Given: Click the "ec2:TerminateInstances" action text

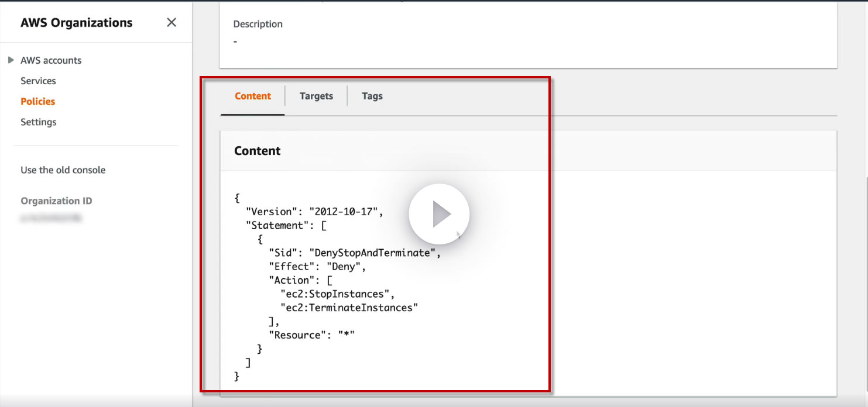Looking at the screenshot, I should (x=349, y=308).
